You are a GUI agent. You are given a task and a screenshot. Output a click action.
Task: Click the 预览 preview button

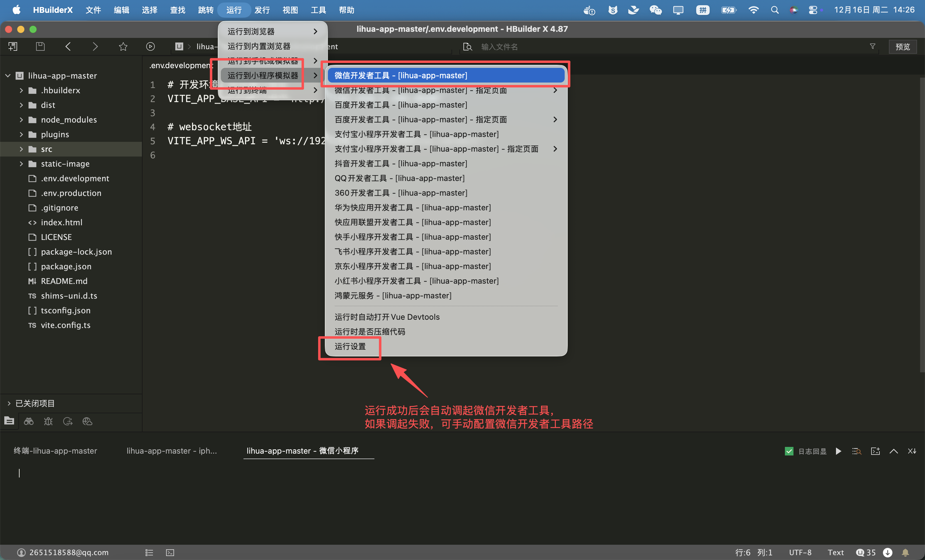coord(902,46)
